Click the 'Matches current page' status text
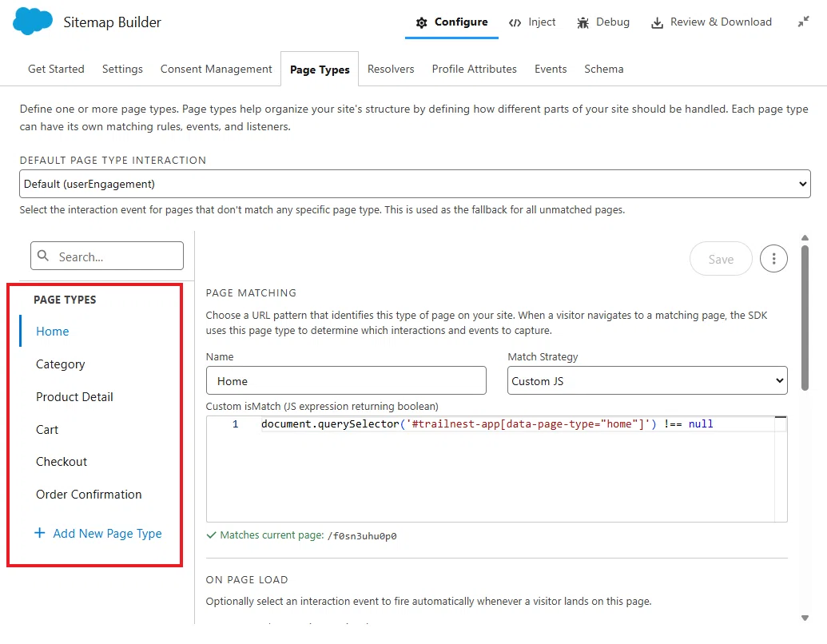The image size is (827, 644). pyautogui.click(x=301, y=535)
